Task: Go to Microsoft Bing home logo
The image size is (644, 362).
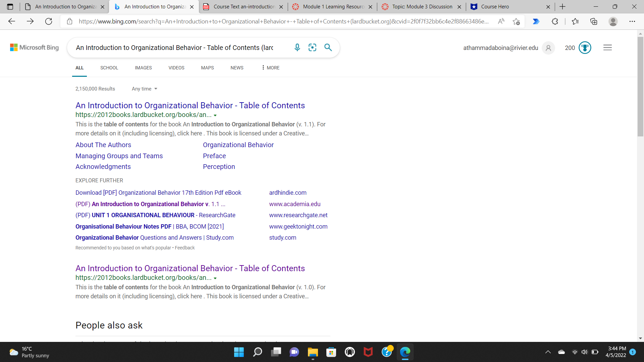Action: (x=34, y=48)
